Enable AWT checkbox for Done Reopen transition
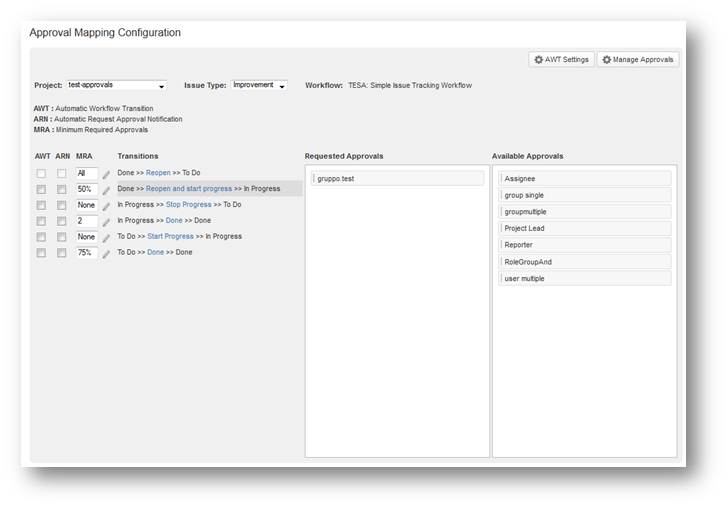 click(x=41, y=173)
